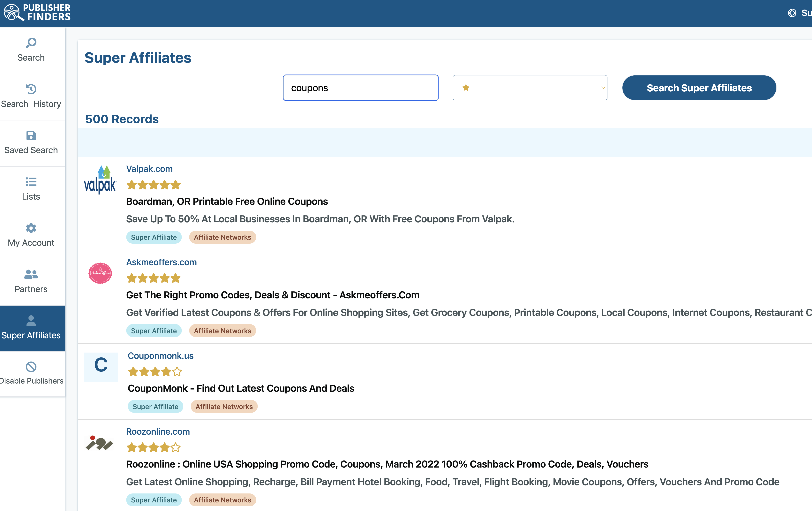
Task: Click Super Affiliate tag under Couponmonk
Action: coord(155,406)
